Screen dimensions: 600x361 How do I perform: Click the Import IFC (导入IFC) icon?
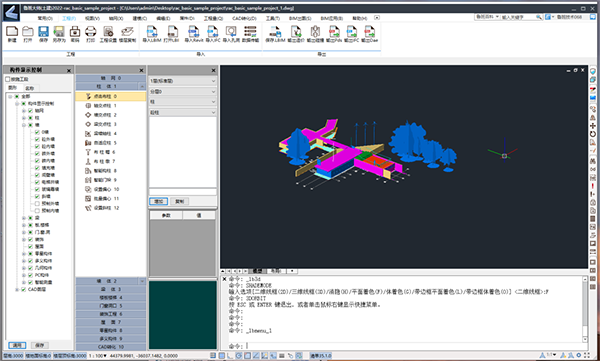pyautogui.click(x=213, y=32)
